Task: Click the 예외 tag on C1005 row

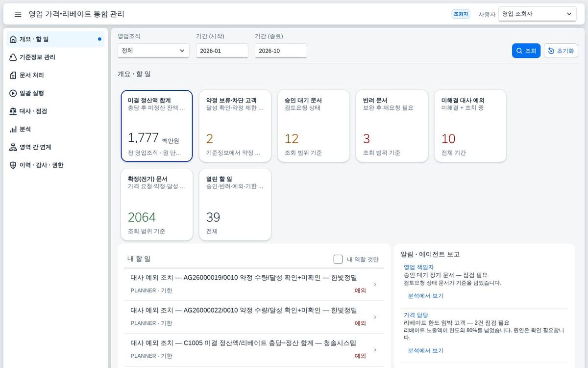Action: [360, 356]
